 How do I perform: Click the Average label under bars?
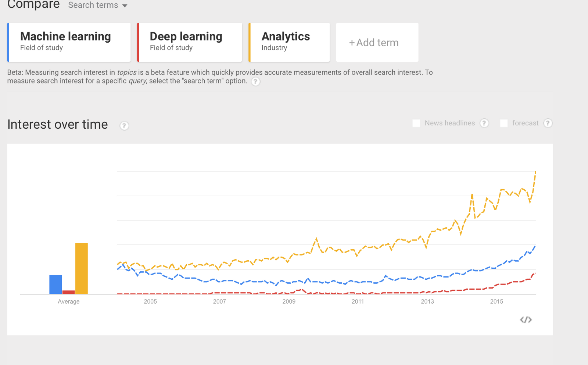[68, 301]
